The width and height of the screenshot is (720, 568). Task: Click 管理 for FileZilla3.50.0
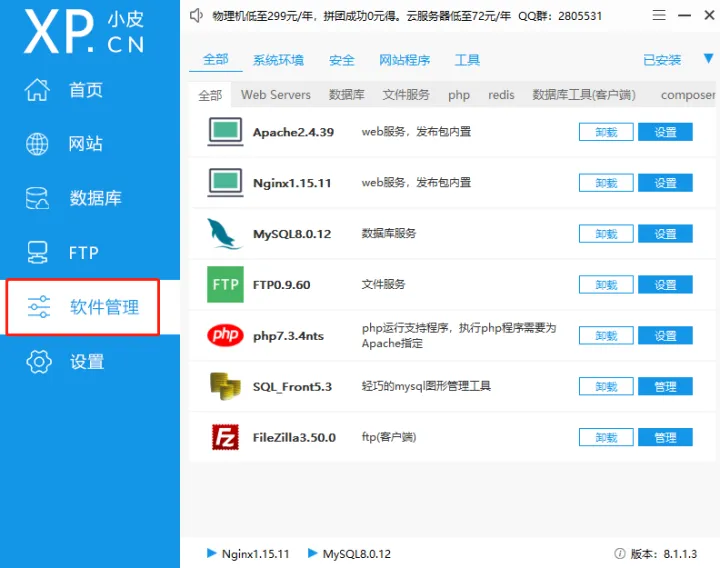pos(665,438)
